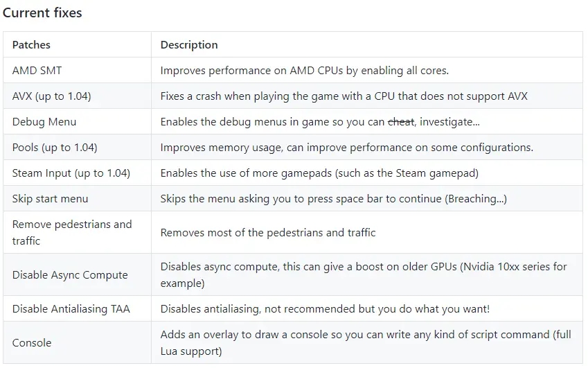Click the description mentioning full Lua support
Viewport: 588px width, 368px height.
[x=366, y=342]
